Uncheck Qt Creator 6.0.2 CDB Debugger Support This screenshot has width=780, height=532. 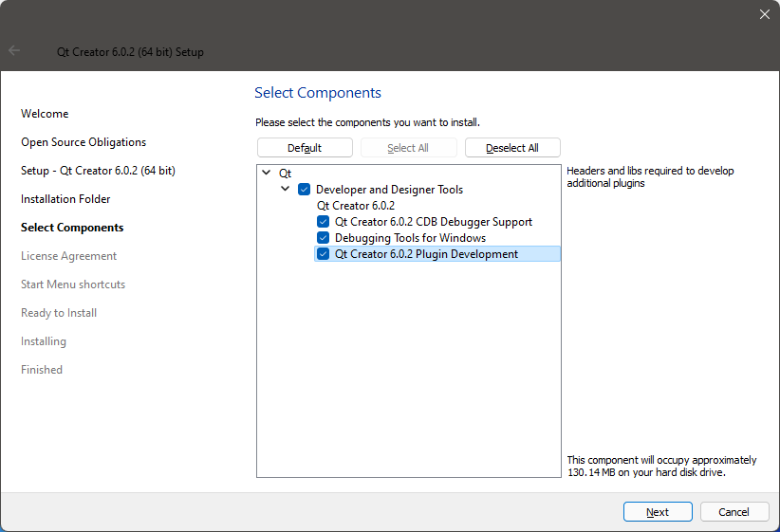pyautogui.click(x=323, y=222)
